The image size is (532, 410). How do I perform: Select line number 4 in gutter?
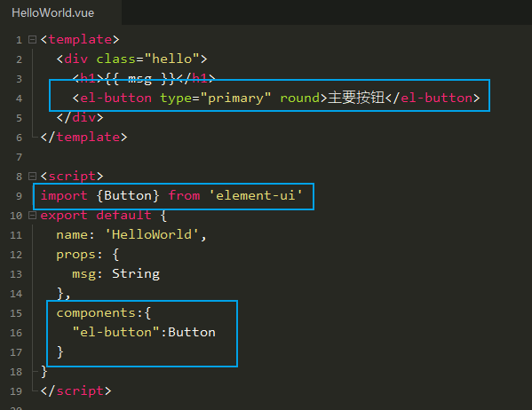[x=19, y=99]
